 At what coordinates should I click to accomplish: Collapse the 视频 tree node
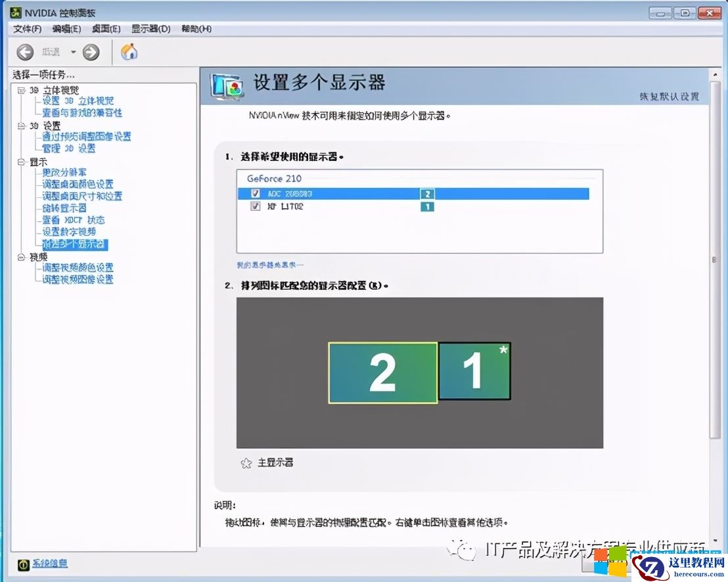22,257
